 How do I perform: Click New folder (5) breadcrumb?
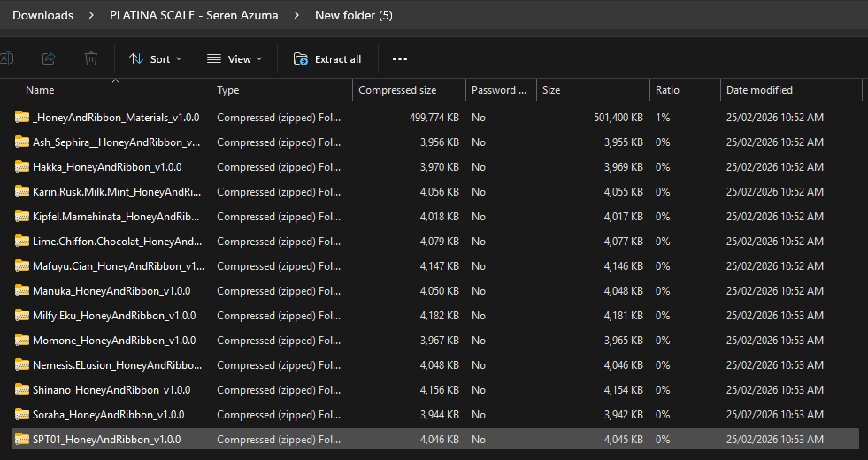pyautogui.click(x=354, y=16)
